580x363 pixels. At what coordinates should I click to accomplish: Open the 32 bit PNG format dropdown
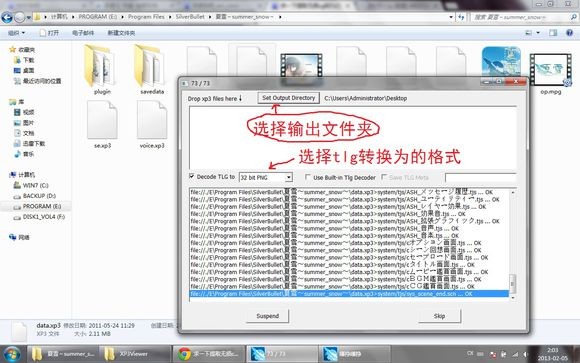pyautogui.click(x=266, y=178)
